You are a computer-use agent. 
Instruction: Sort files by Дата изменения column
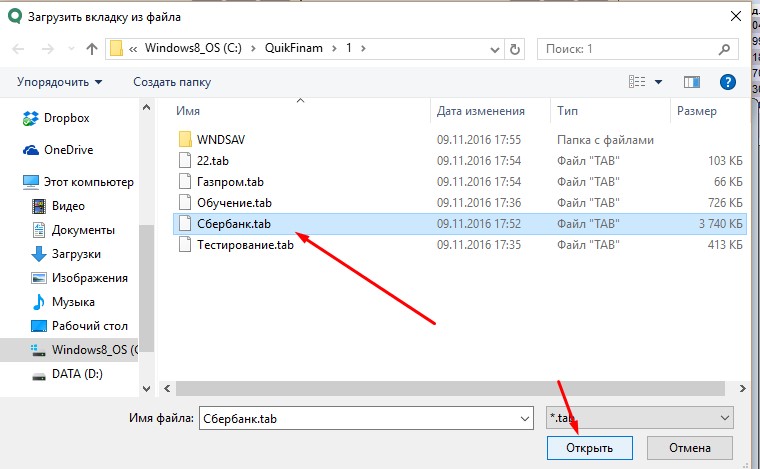480,111
